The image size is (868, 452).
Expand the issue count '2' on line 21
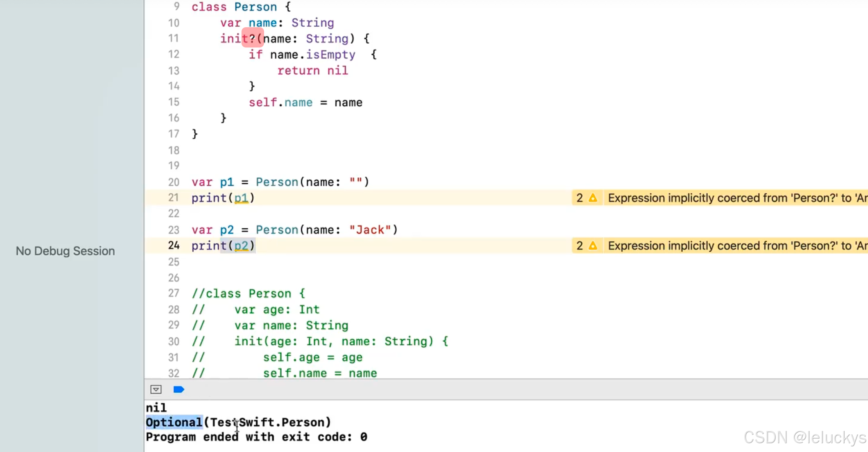click(x=579, y=198)
